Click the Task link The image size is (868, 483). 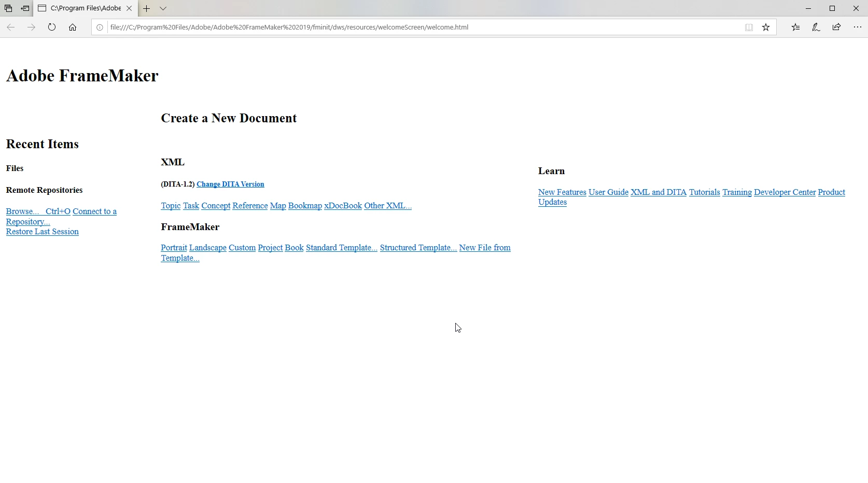pyautogui.click(x=191, y=206)
